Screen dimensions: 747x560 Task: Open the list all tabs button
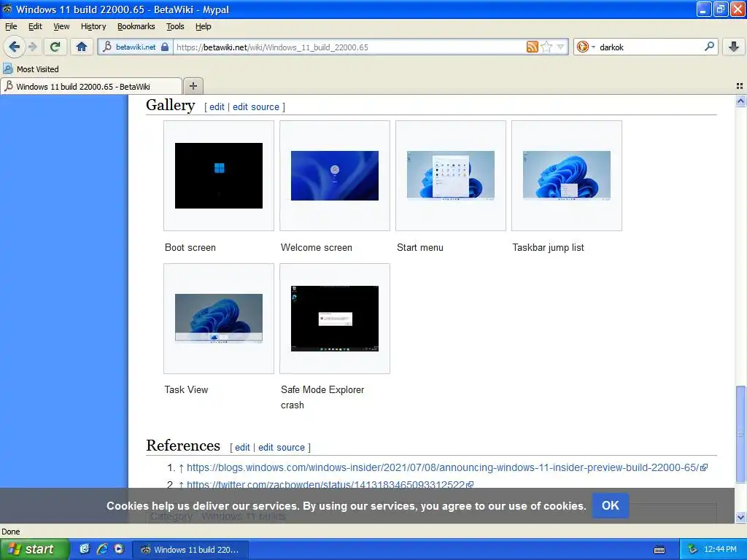click(x=740, y=86)
